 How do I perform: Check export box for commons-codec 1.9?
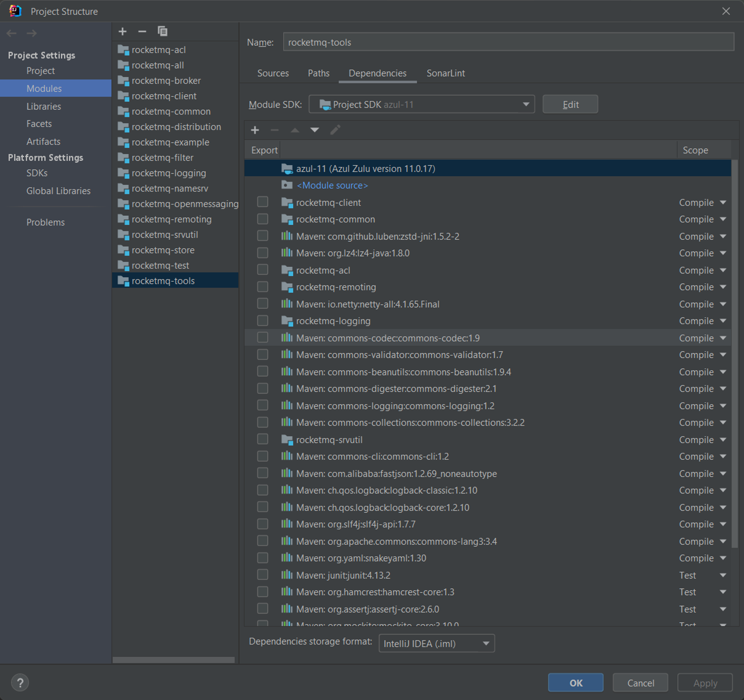[x=263, y=338]
